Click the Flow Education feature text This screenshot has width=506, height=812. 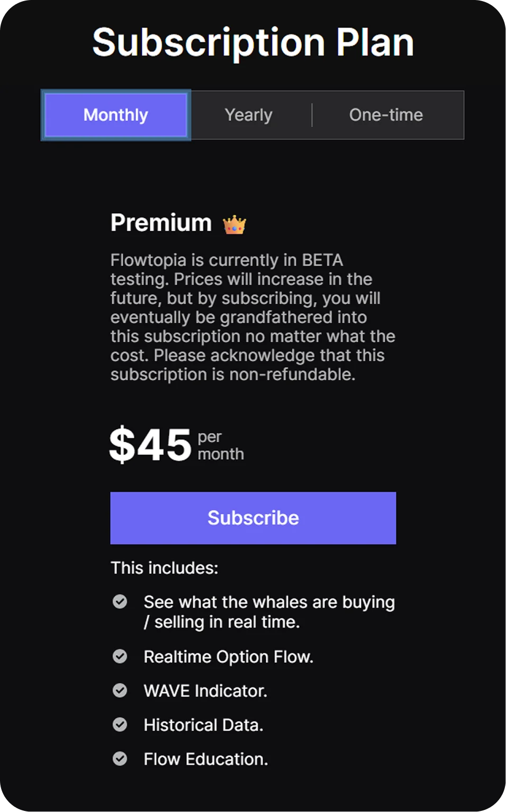[206, 759]
